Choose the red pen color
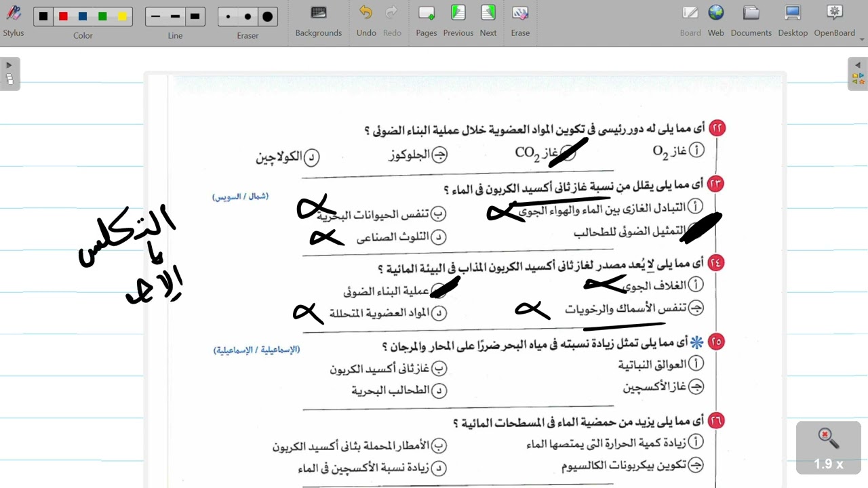Image resolution: width=868 pixels, height=488 pixels. [63, 16]
